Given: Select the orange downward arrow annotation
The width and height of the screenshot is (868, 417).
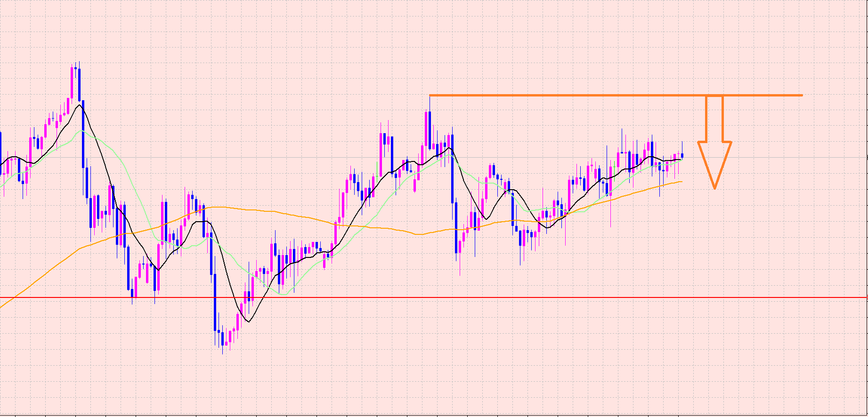Looking at the screenshot, I should 714,155.
